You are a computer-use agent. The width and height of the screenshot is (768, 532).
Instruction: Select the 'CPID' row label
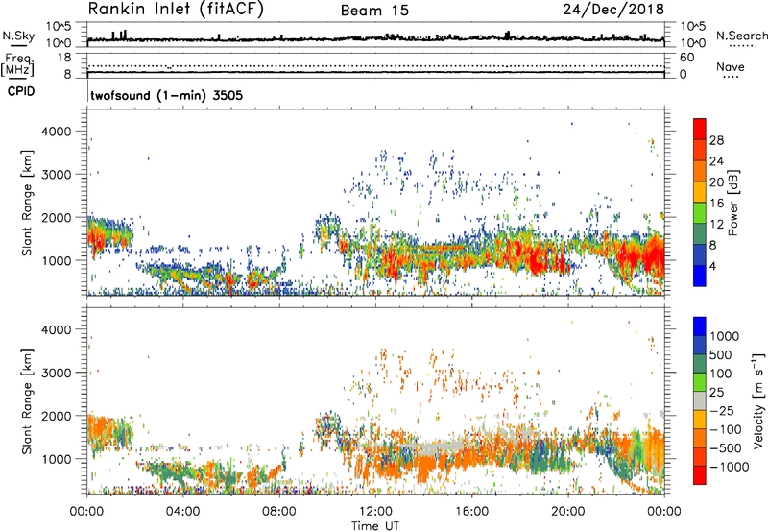(x=21, y=91)
